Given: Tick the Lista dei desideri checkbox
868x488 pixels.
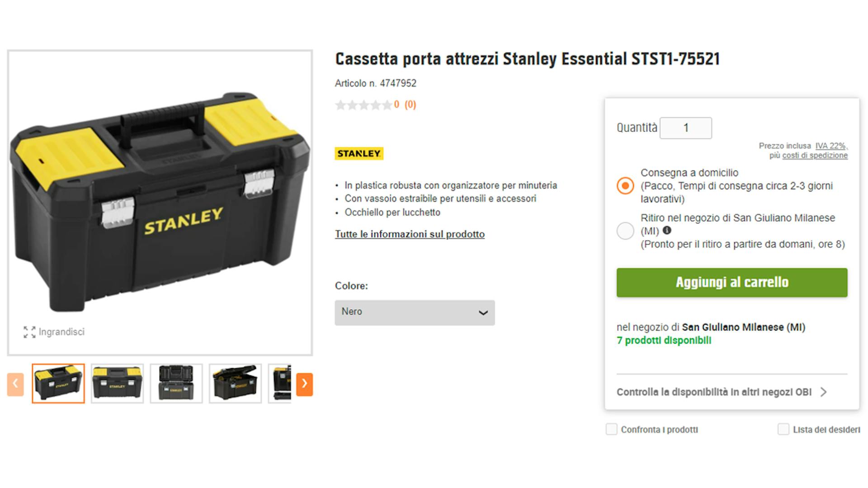Looking at the screenshot, I should pos(783,429).
